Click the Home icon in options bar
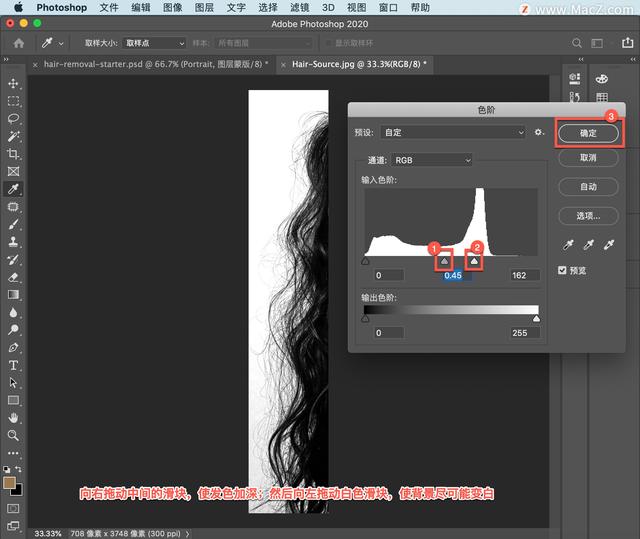This screenshot has height=539, width=640. click(18, 43)
